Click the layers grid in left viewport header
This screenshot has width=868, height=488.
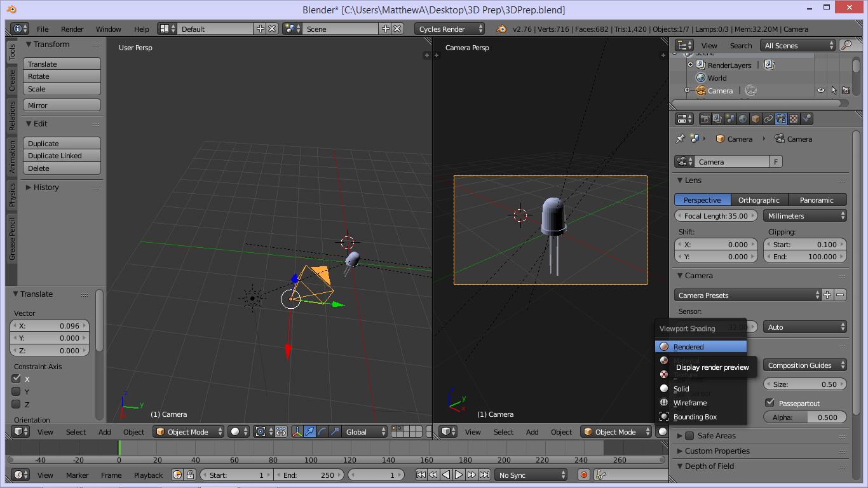point(407,431)
